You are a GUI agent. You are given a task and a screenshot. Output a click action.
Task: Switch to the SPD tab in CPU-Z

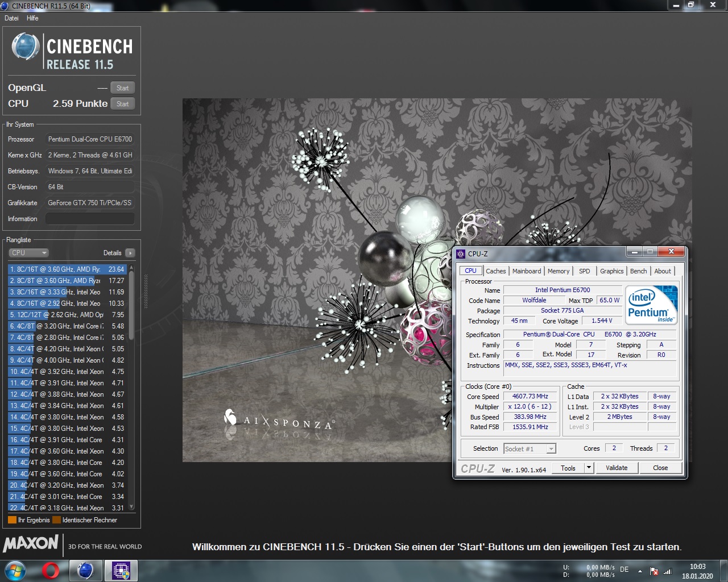[x=585, y=271]
